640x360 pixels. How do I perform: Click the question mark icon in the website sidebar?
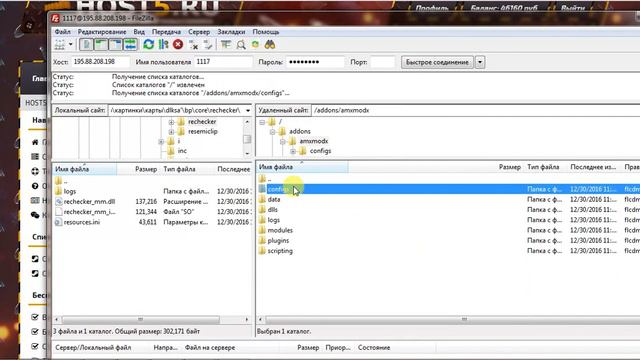click(x=35, y=186)
